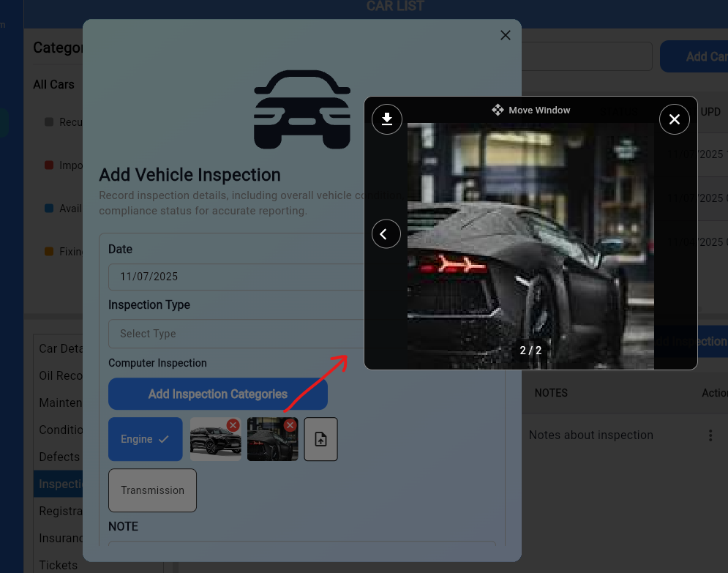Screen dimensions: 728x573
Task: Select the All Cars category
Action: [53, 84]
